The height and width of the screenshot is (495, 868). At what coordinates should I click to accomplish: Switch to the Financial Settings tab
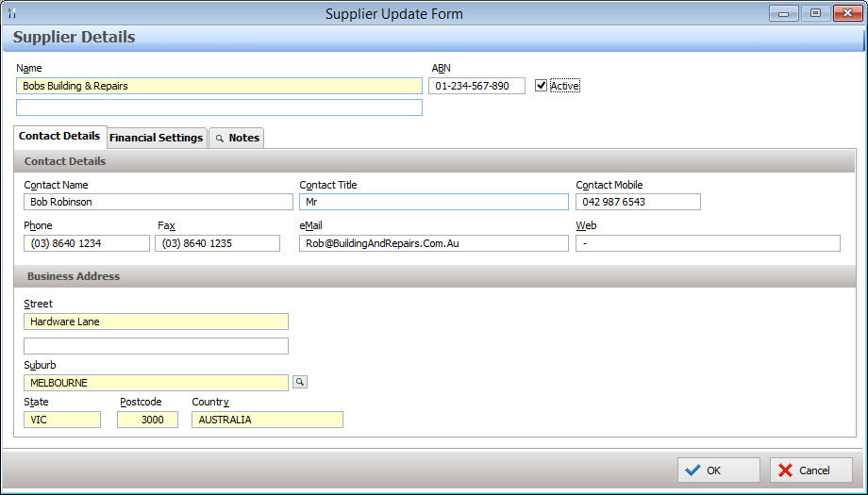click(156, 138)
